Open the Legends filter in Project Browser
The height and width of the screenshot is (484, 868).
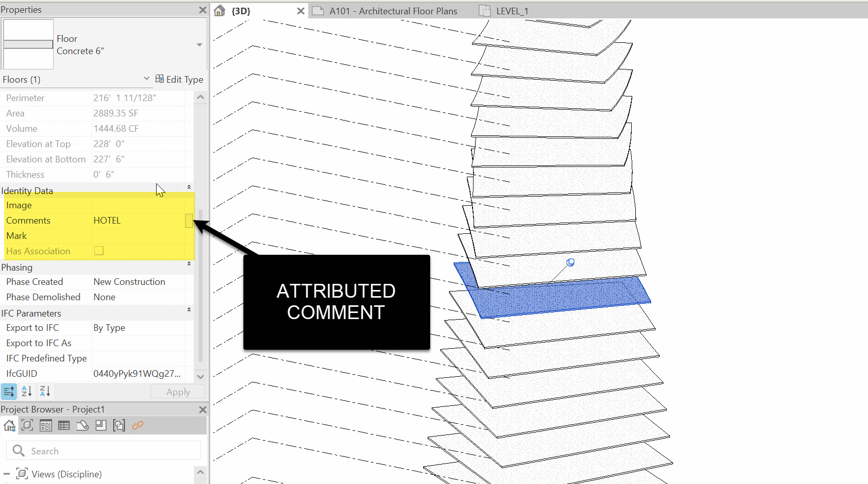point(46,425)
